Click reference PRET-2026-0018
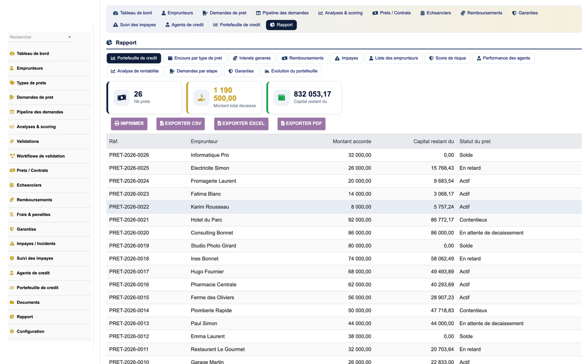 [129, 259]
